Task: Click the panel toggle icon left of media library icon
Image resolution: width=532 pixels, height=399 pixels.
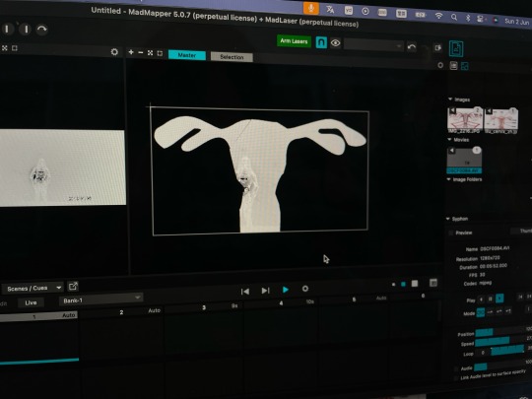Action: [438, 48]
